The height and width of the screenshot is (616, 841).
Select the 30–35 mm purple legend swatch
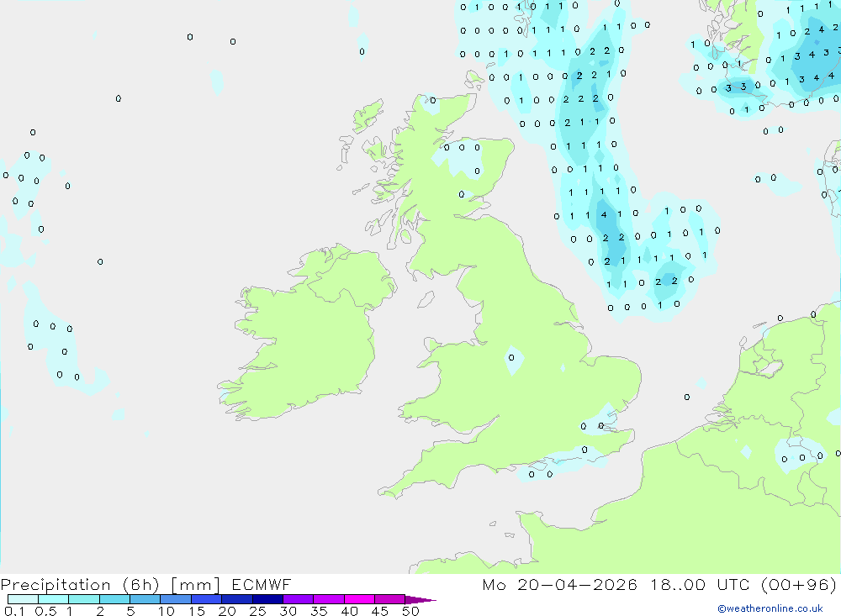click(x=299, y=599)
